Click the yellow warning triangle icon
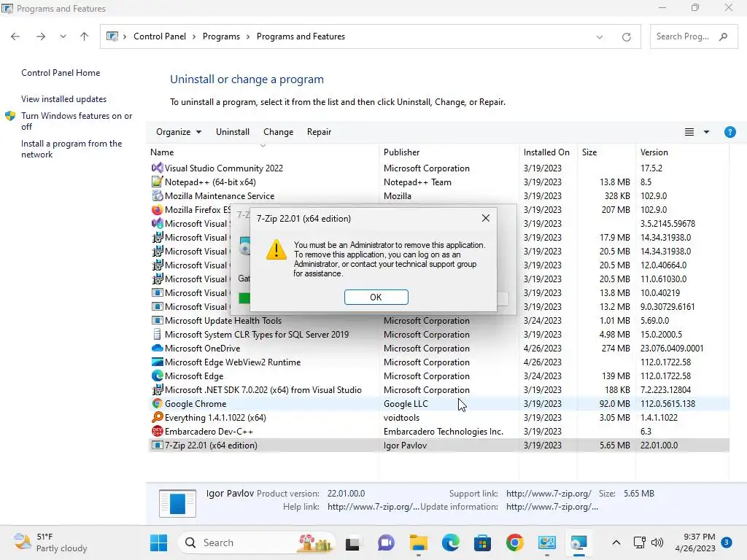The image size is (747, 560). (x=276, y=249)
